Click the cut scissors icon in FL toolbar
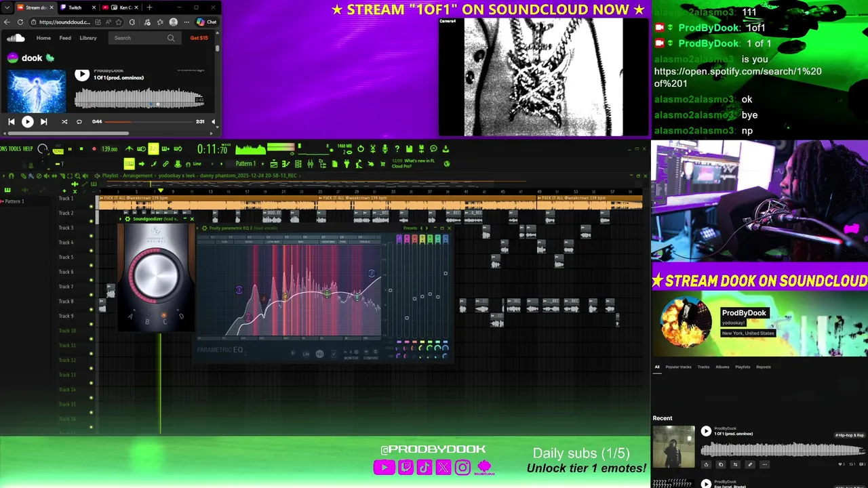The height and width of the screenshot is (488, 868). click(372, 148)
